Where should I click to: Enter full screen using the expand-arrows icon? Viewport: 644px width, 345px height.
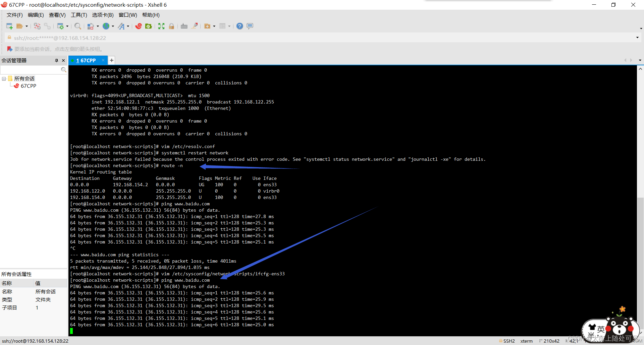pos(161,26)
